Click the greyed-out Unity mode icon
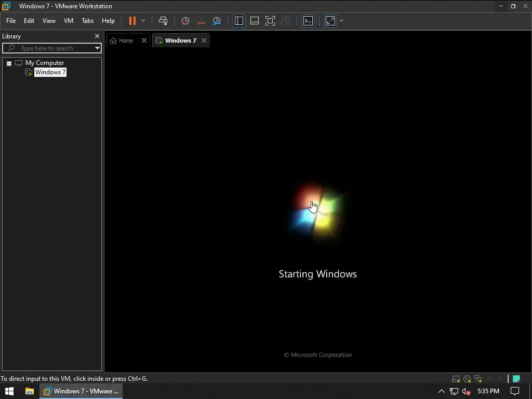Viewport: 532px width, 399px height. [x=286, y=21]
